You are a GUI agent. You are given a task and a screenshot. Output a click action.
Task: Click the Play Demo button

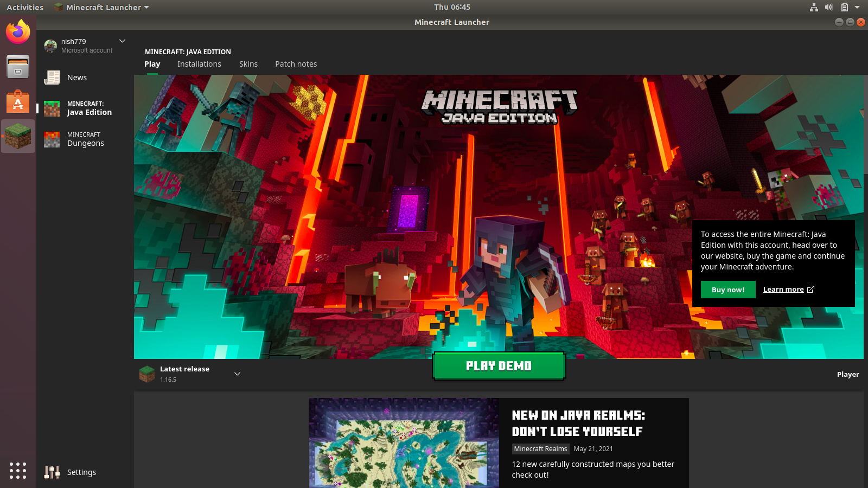tap(499, 366)
